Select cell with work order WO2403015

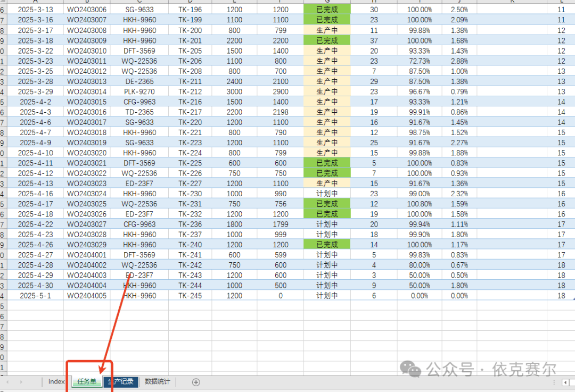click(x=87, y=102)
